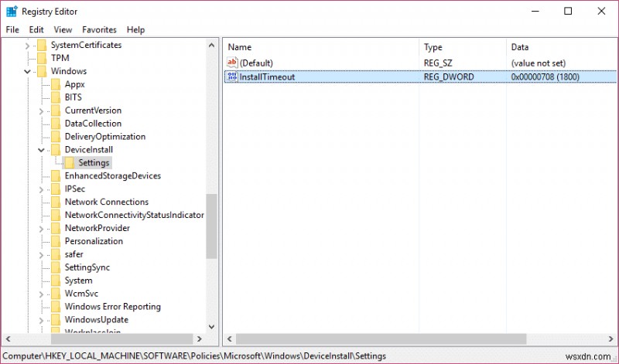Click the (value not set) data cell

539,63
